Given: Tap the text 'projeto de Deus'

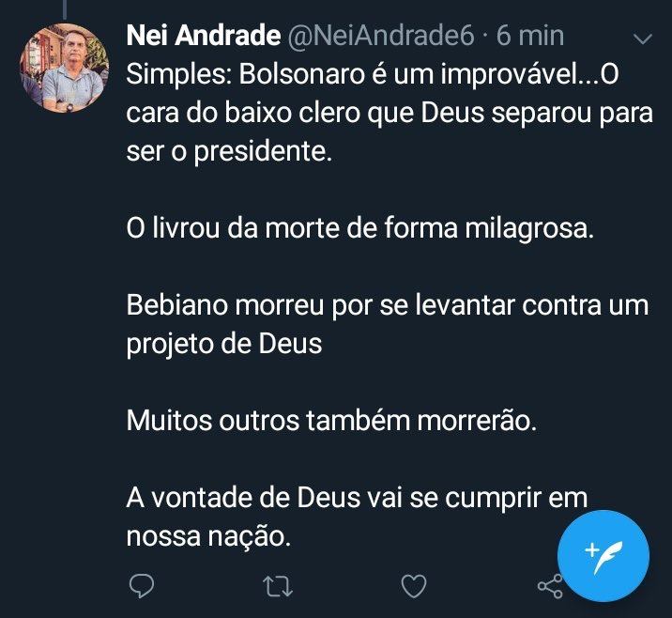Looking at the screenshot, I should (224, 345).
